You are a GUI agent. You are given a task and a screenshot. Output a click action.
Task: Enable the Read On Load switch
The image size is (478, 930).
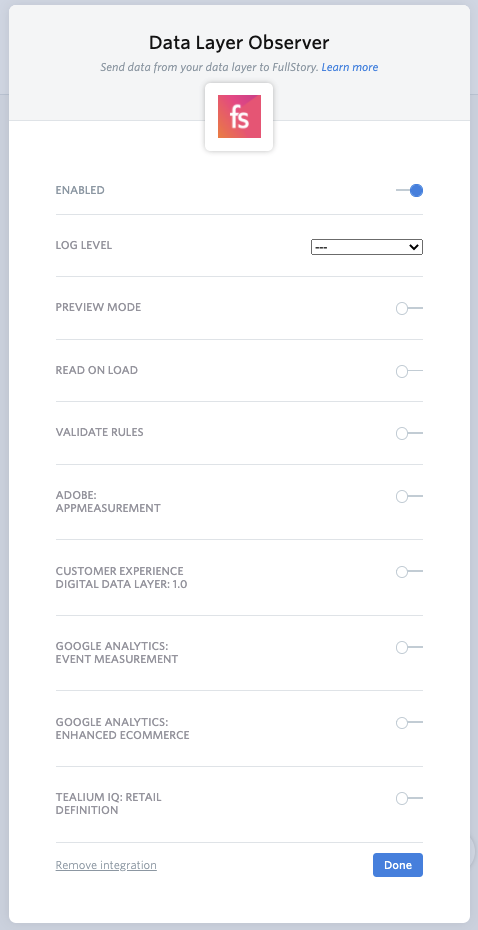[x=409, y=371]
